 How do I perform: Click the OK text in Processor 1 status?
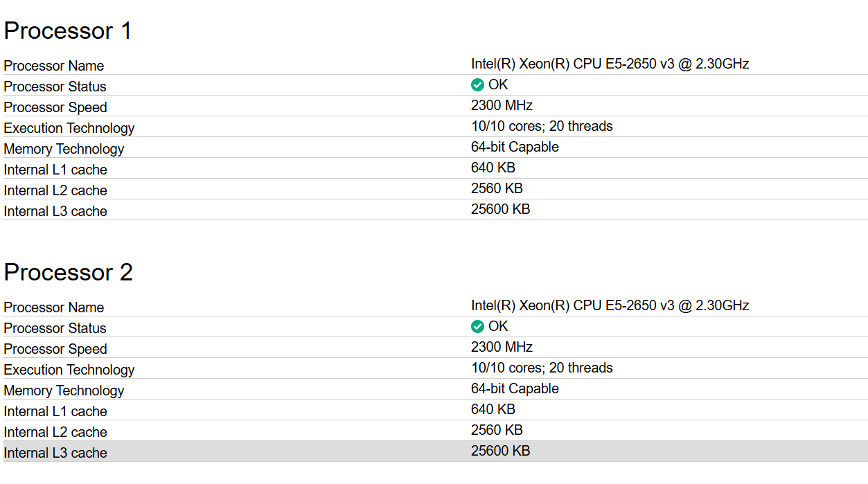pyautogui.click(x=498, y=84)
